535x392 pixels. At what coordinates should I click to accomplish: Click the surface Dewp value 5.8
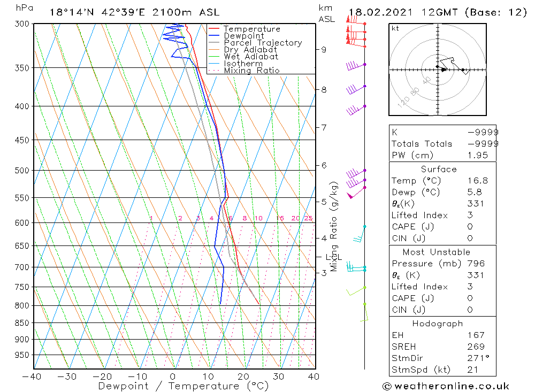point(475,193)
